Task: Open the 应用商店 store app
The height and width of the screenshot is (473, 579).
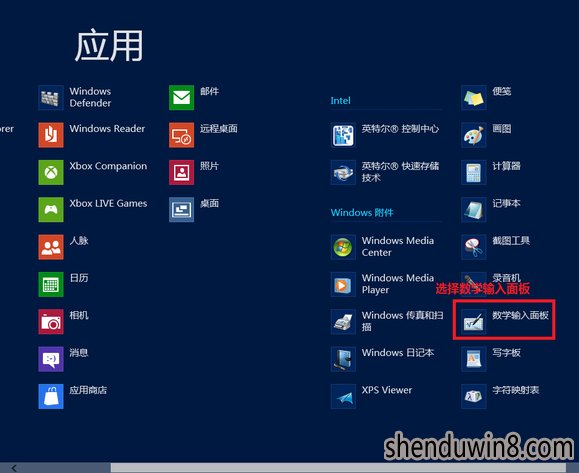Action: pyautogui.click(x=51, y=396)
